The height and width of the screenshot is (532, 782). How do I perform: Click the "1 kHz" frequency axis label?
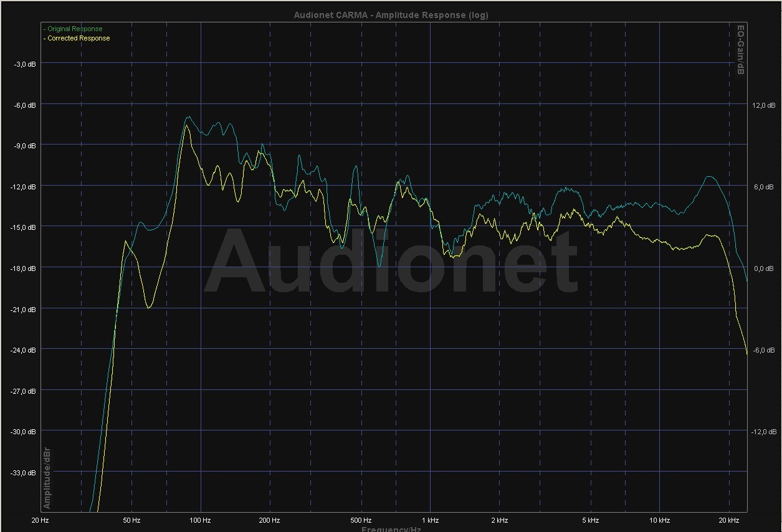(430, 520)
